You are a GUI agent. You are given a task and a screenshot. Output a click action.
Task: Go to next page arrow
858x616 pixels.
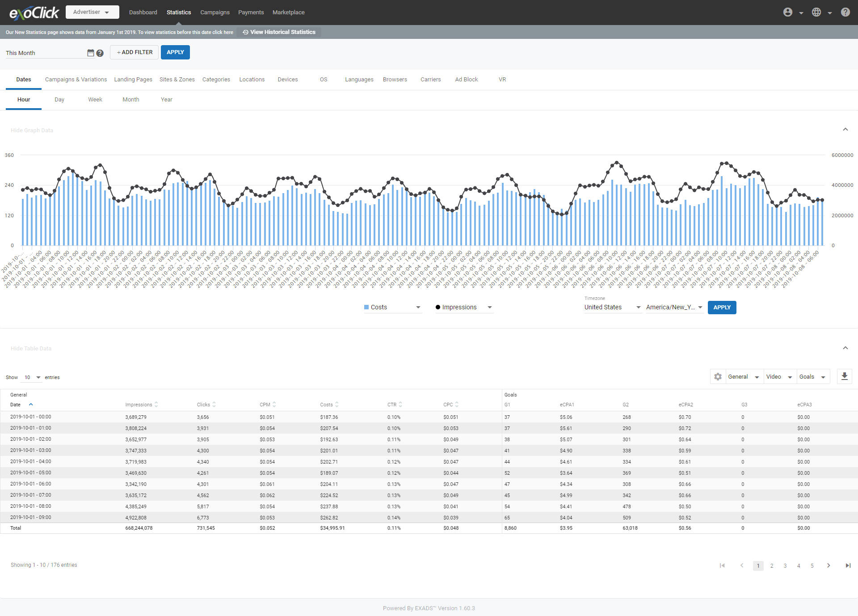pyautogui.click(x=829, y=565)
